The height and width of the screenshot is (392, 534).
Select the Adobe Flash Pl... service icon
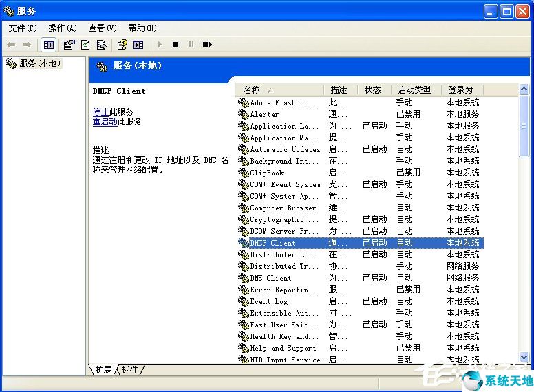[243, 102]
